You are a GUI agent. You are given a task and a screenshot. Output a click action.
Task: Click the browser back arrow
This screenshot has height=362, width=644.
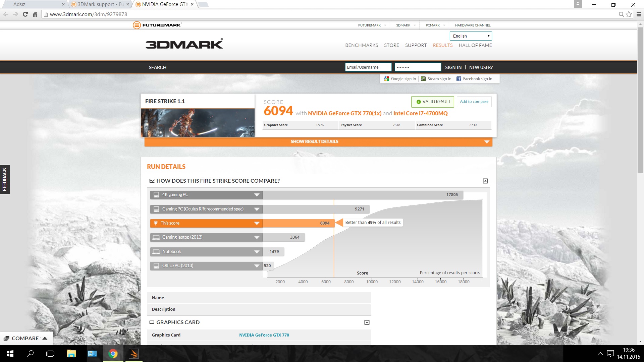click(6, 14)
